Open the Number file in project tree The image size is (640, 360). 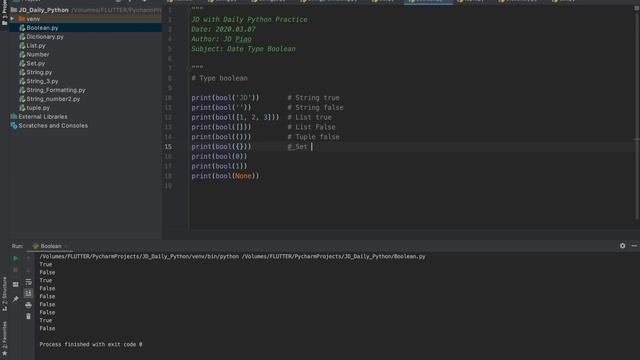pyautogui.click(x=38, y=54)
